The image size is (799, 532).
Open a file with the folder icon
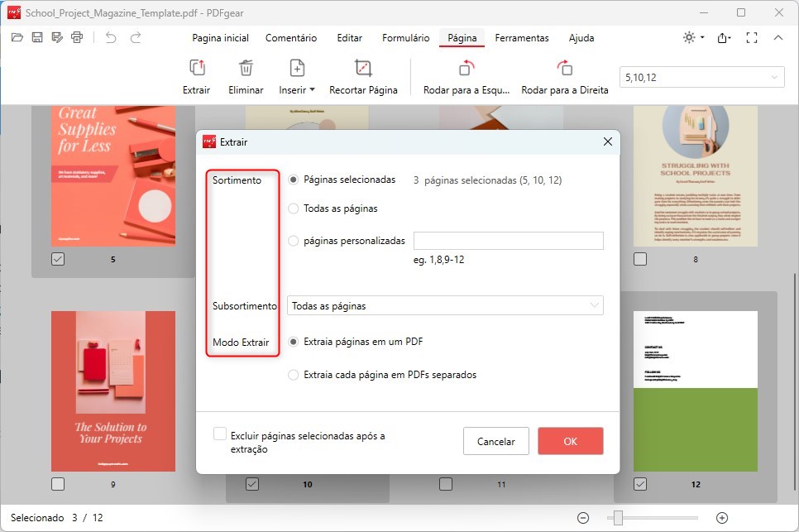(x=17, y=37)
